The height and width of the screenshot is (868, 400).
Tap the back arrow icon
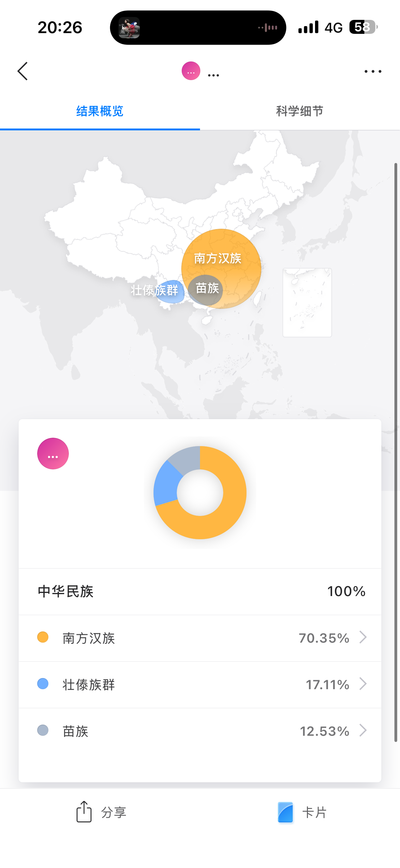[x=23, y=71]
